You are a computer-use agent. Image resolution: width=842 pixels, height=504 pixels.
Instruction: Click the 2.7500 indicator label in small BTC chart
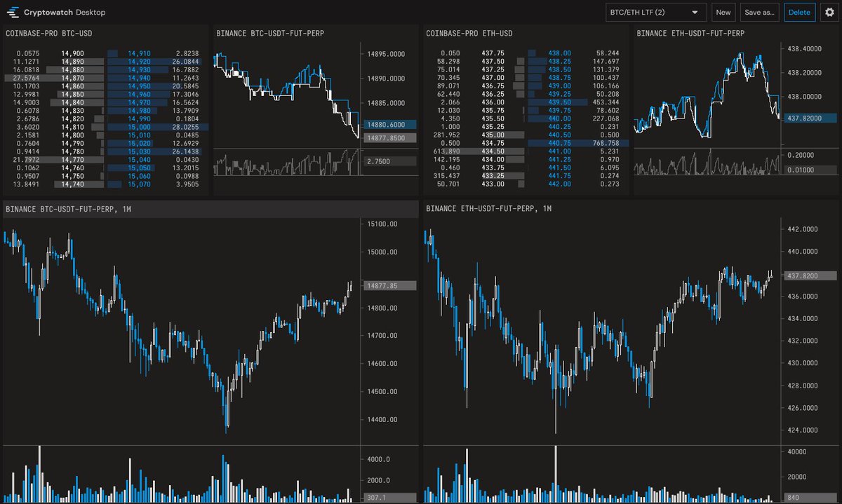click(390, 162)
